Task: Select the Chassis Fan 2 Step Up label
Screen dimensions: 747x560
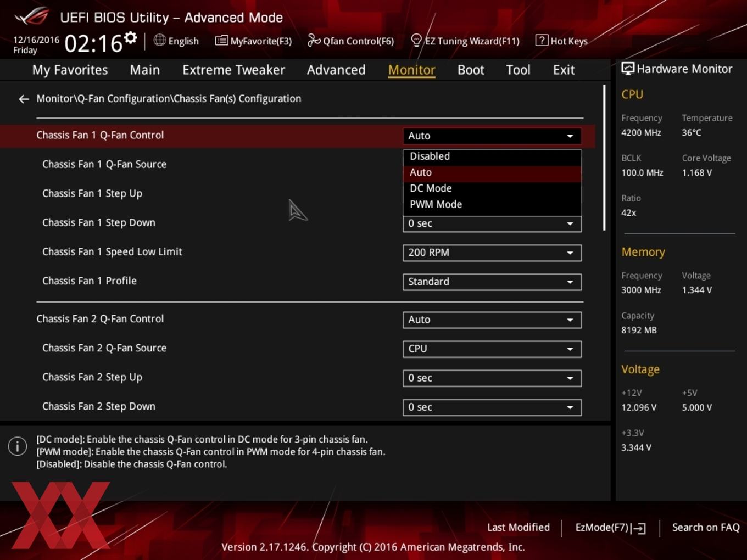Action: [92, 377]
